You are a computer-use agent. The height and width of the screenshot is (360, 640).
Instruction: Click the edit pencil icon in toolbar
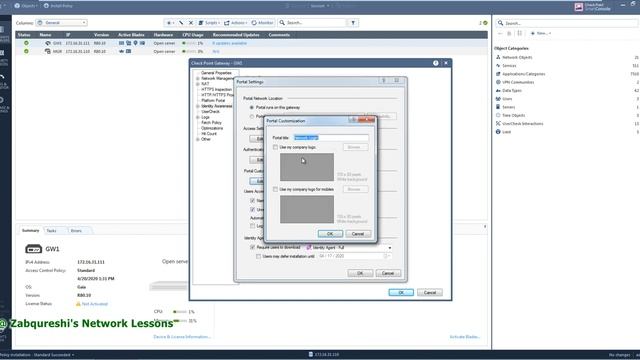pos(181,23)
